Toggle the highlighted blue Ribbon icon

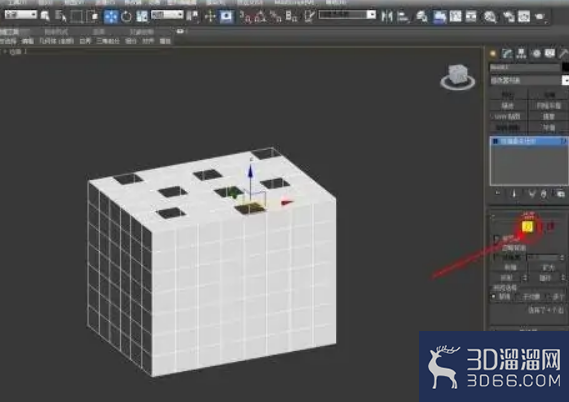pos(439,16)
